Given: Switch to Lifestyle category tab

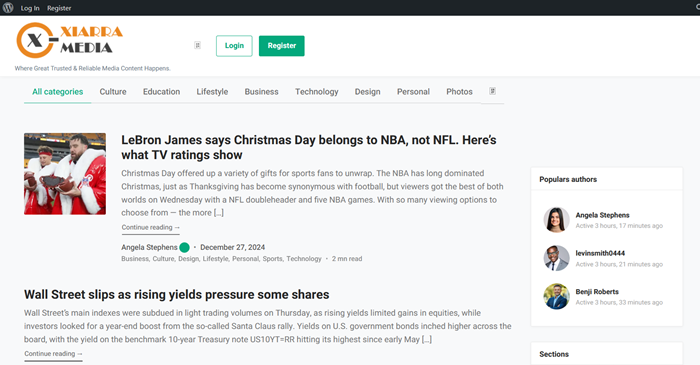Looking at the screenshot, I should 212,91.
